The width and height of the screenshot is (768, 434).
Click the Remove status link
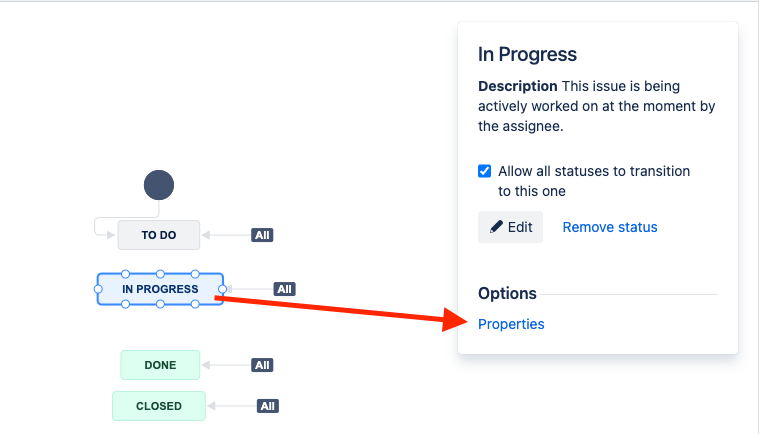coord(610,227)
